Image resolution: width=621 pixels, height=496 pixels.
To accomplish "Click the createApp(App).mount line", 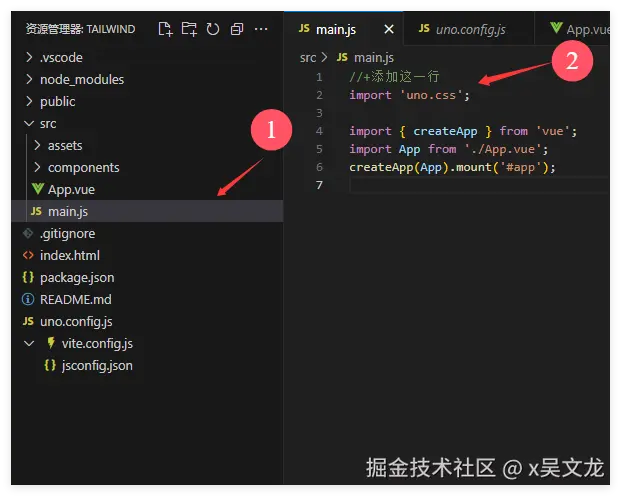I will click(452, 167).
